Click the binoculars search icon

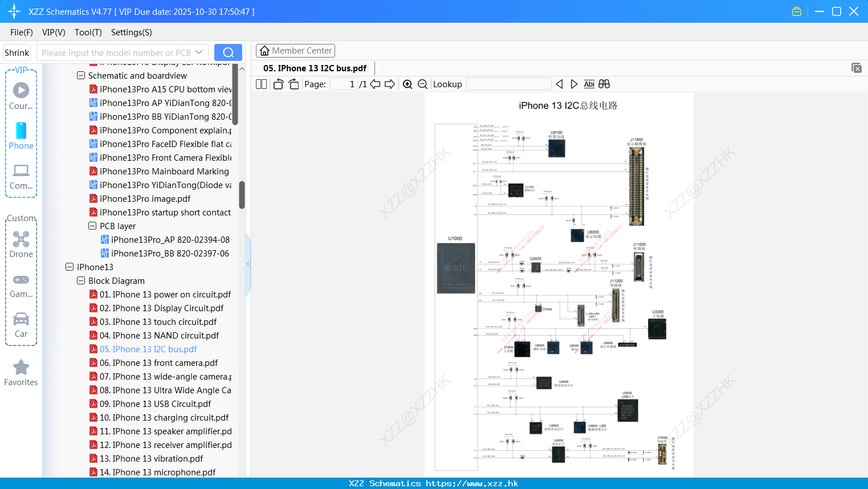604,84
